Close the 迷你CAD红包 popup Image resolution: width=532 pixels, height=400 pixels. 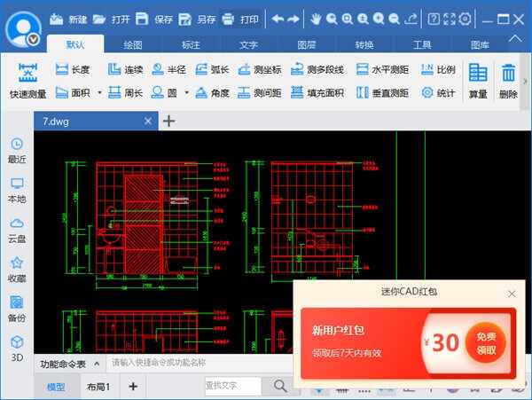[x=512, y=293]
